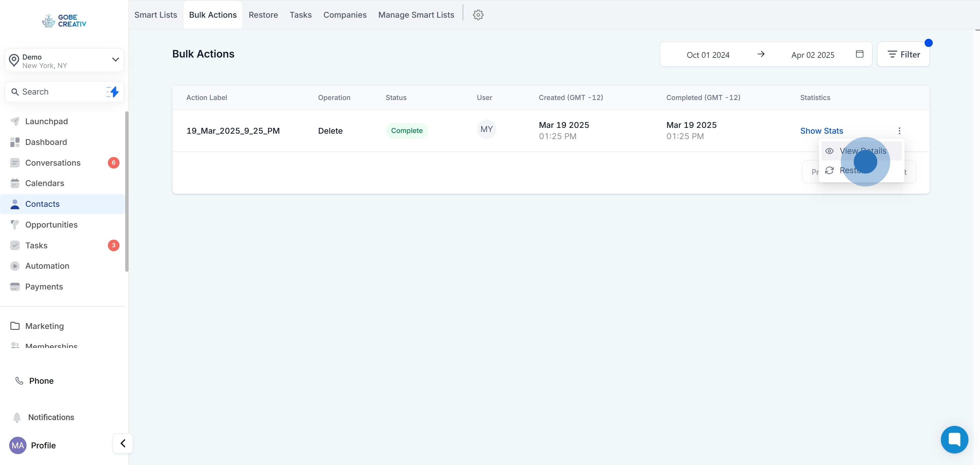Open Notifications bell in sidebar

coord(17,417)
